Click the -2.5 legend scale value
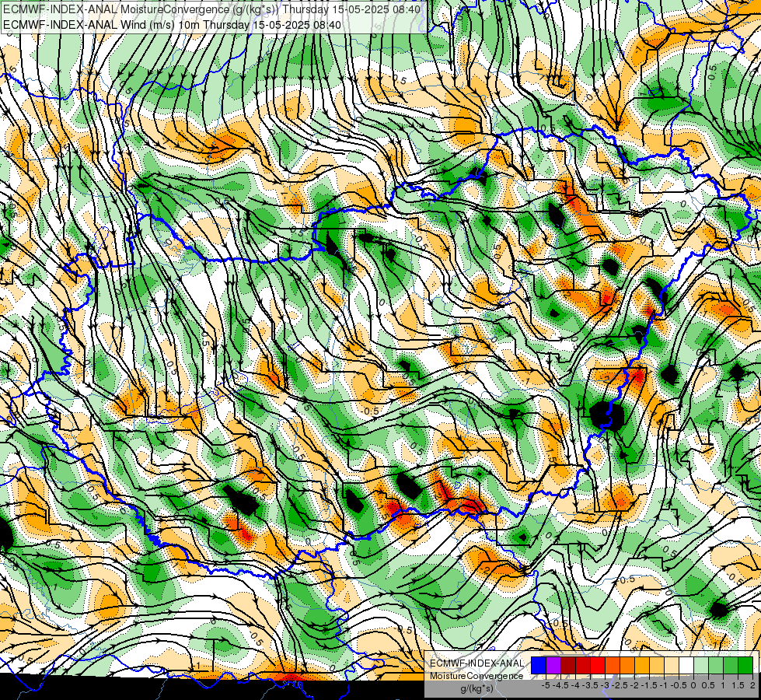 620,685
